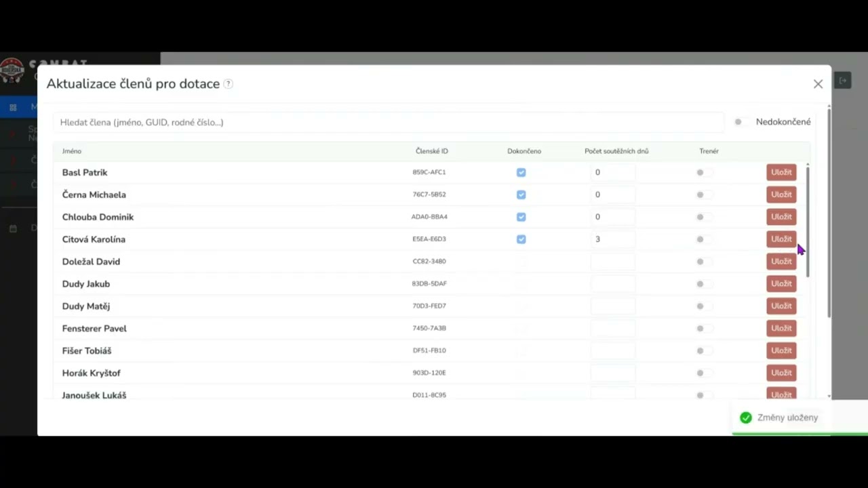Focus the Hledat člena search field
The width and height of the screenshot is (868, 488).
[387, 123]
